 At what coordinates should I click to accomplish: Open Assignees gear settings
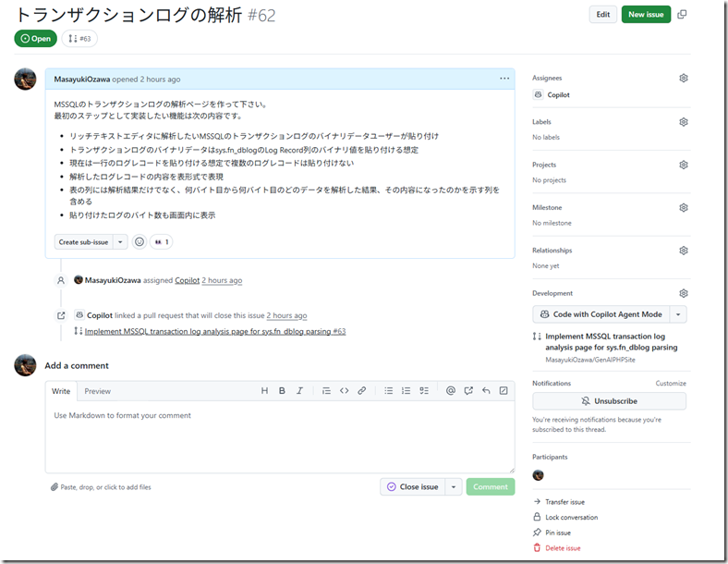pos(684,78)
